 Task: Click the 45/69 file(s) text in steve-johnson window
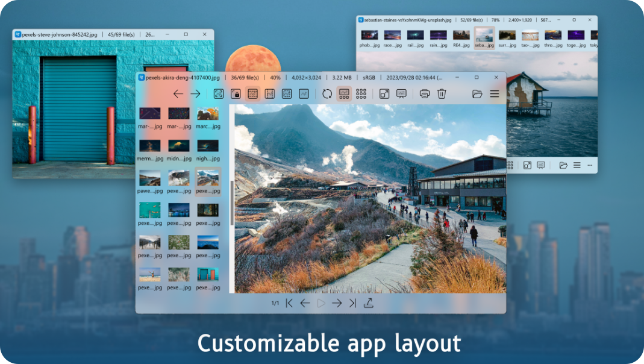coord(121,35)
